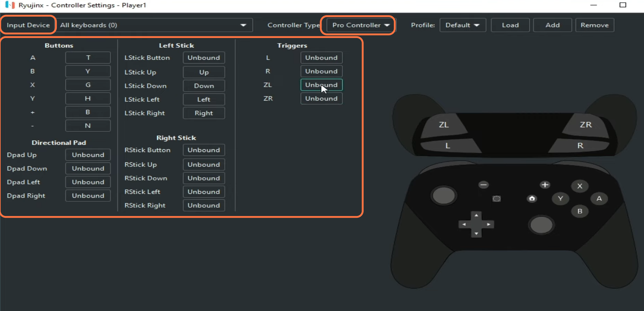Click the Y face button on controller image

(x=561, y=198)
